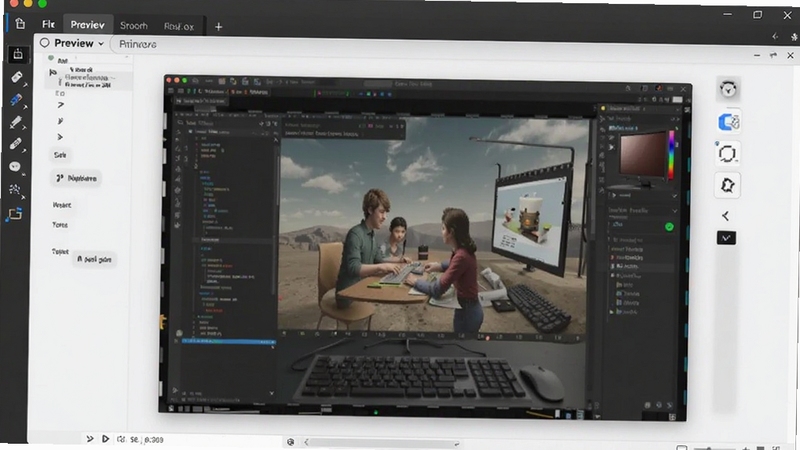Toggle the green dot on the top sidebar row

click(x=51, y=58)
